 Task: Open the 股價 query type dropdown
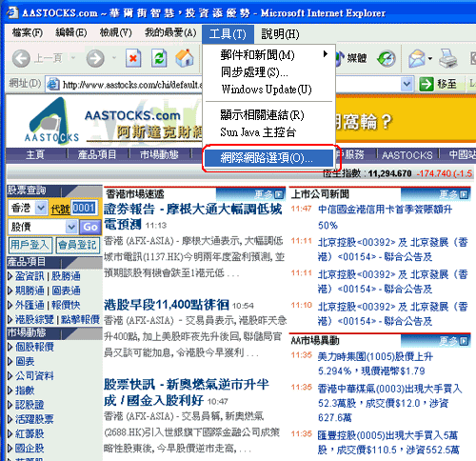point(71,227)
